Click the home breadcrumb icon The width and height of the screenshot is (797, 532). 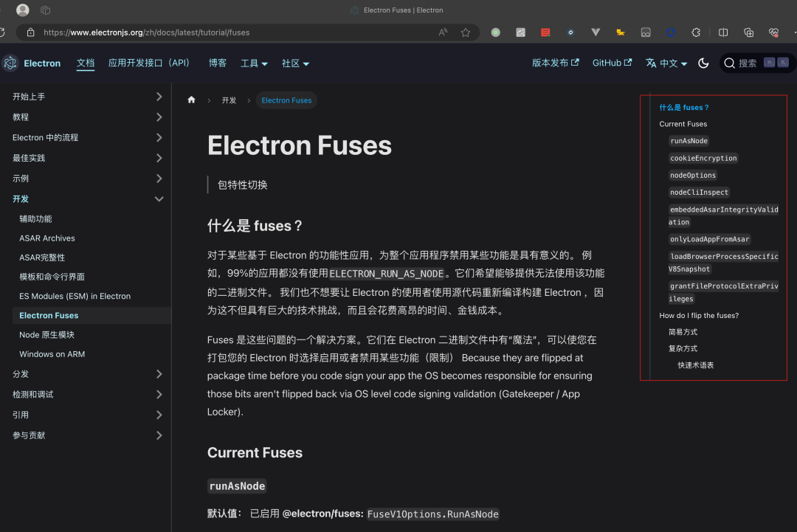pos(191,100)
